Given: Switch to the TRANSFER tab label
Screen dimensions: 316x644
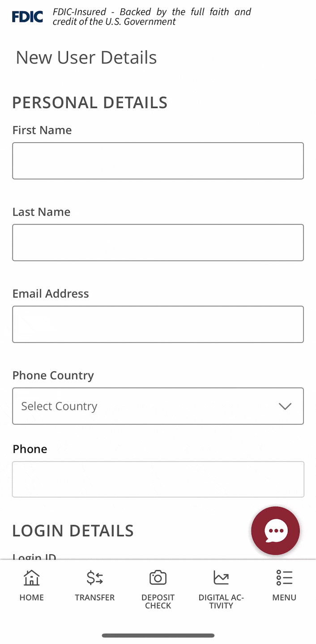Looking at the screenshot, I should (x=95, y=597).
